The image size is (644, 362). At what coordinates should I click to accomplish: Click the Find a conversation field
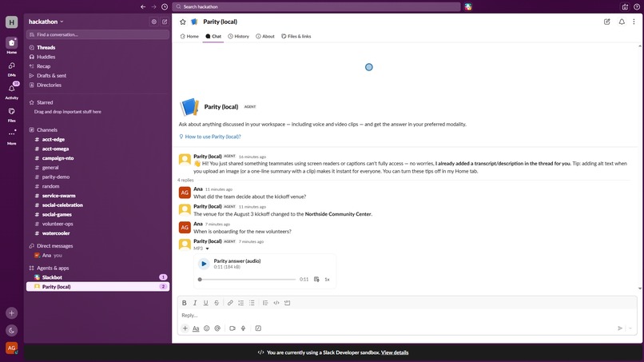coord(97,34)
